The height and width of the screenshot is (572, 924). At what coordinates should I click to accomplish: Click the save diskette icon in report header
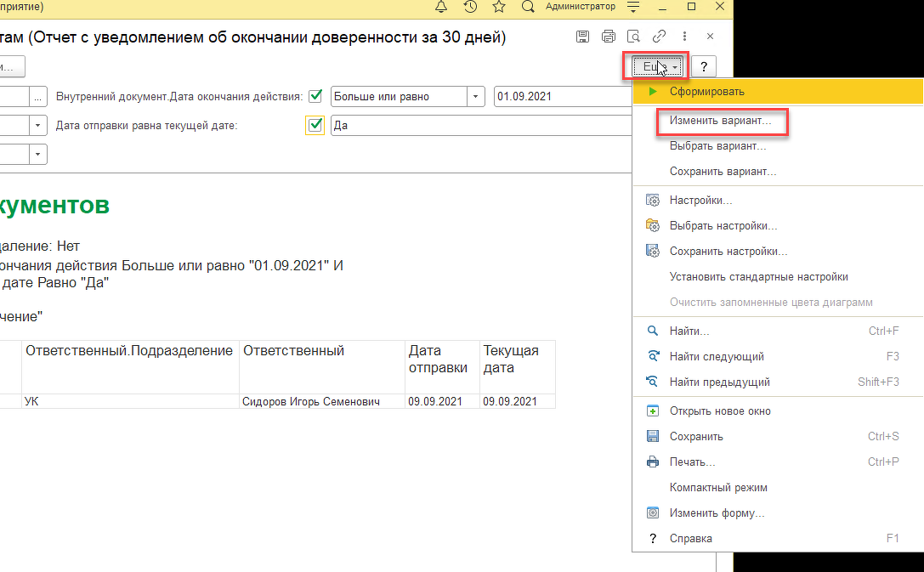coord(582,37)
